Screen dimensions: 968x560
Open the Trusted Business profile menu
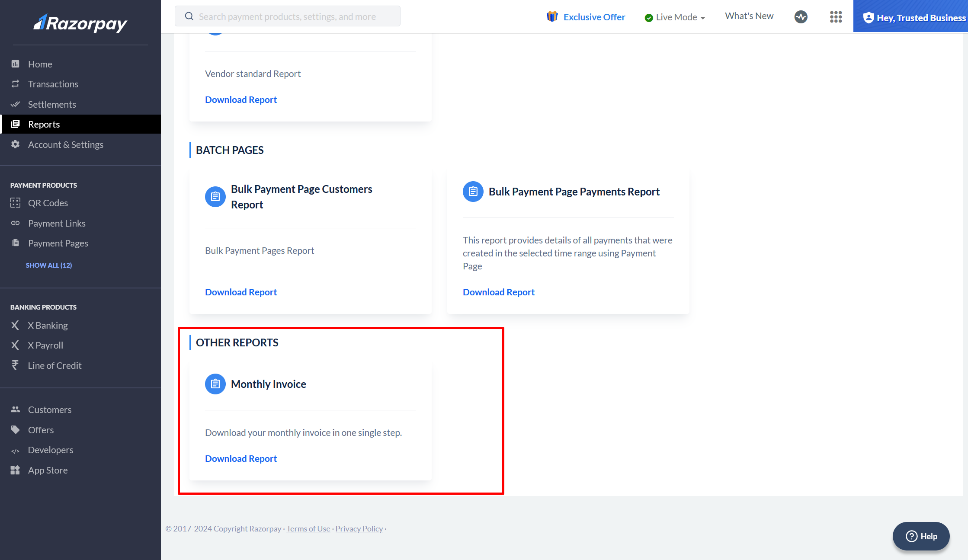tap(914, 17)
